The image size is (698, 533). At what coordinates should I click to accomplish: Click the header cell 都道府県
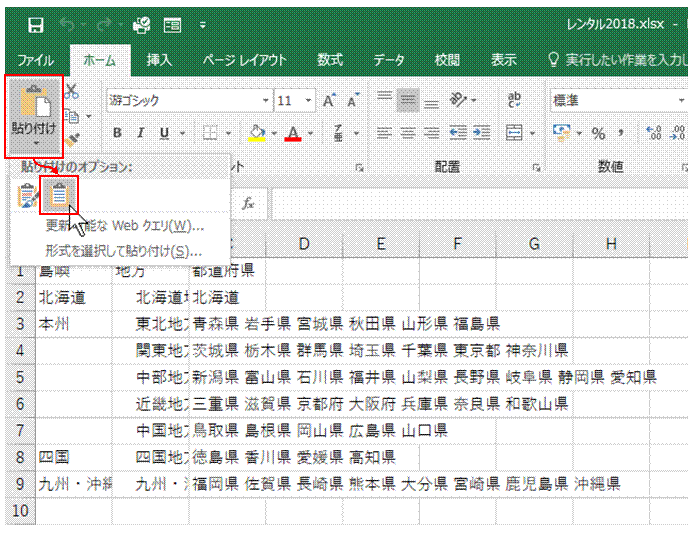click(227, 271)
